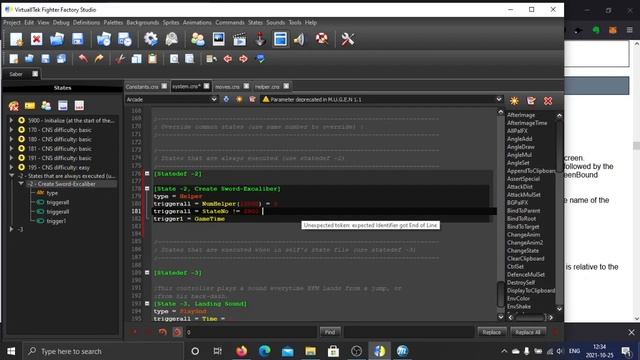This screenshot has height=360, width=640.
Task: Expand the 170 CNS difficulty basic node
Action: tap(11, 130)
